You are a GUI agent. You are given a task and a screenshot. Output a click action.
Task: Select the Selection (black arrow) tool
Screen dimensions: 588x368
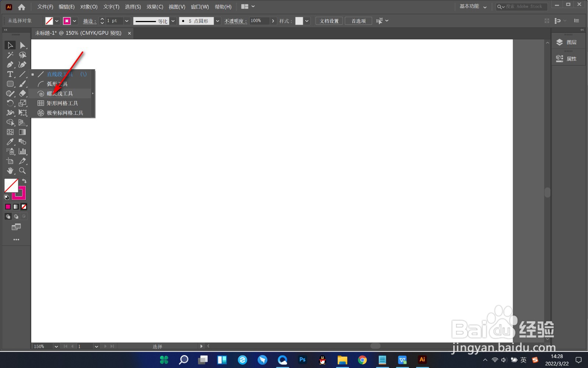[x=10, y=45]
